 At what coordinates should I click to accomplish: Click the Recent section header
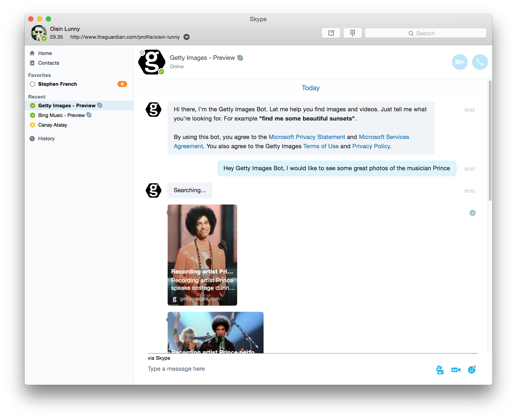coord(37,97)
